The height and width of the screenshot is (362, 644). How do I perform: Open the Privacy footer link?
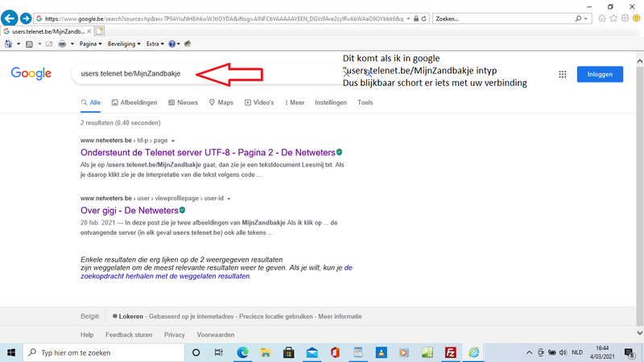tap(175, 335)
